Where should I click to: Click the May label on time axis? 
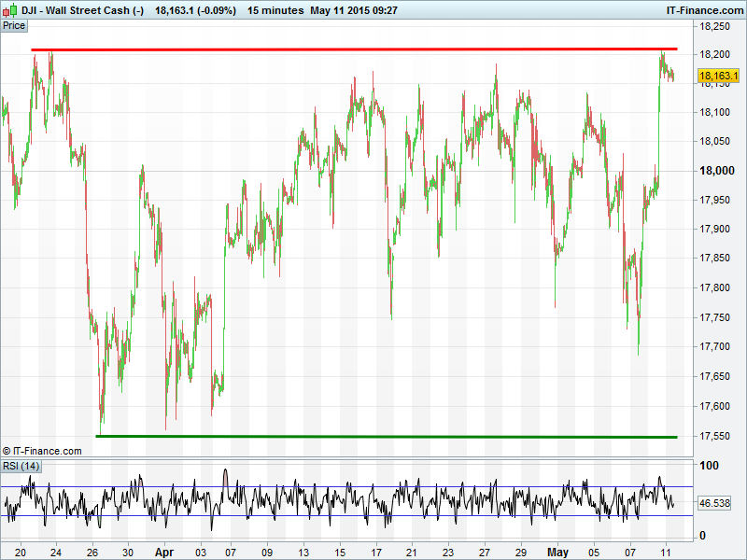557,553
